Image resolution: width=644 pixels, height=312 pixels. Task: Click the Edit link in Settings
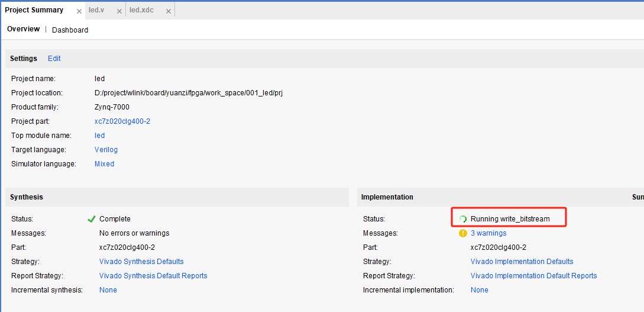[54, 59]
